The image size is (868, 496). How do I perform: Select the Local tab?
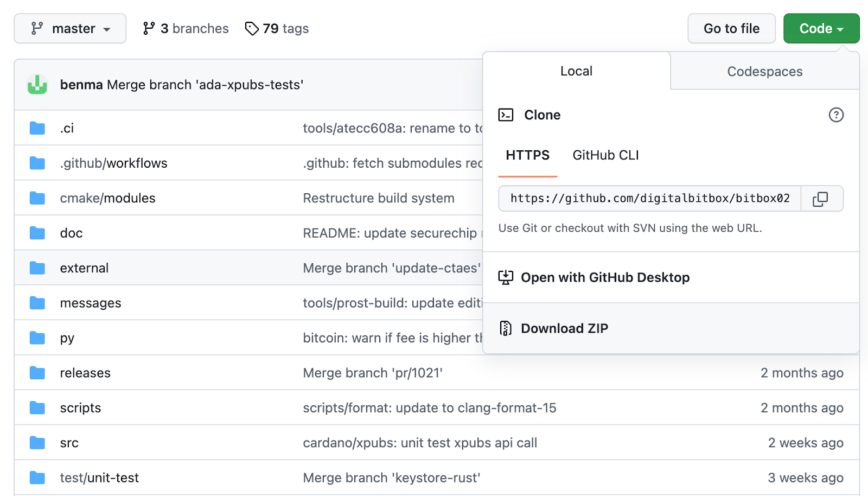click(x=576, y=71)
